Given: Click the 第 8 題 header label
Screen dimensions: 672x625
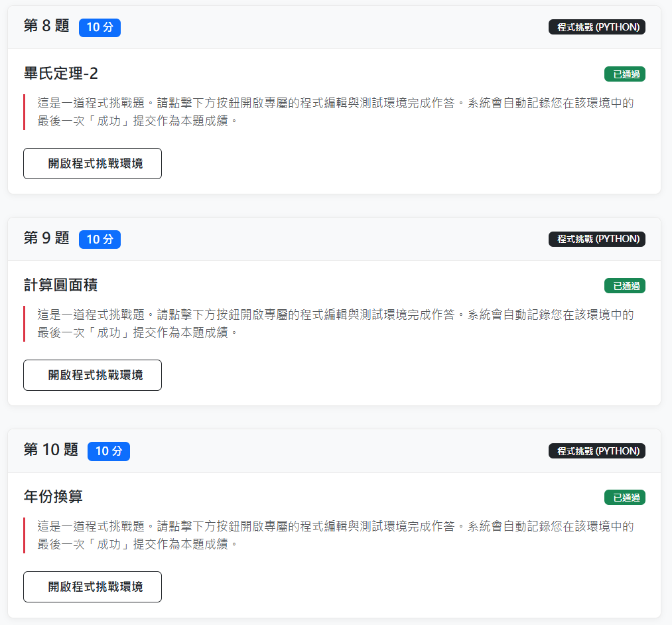Looking at the screenshot, I should pyautogui.click(x=46, y=27).
